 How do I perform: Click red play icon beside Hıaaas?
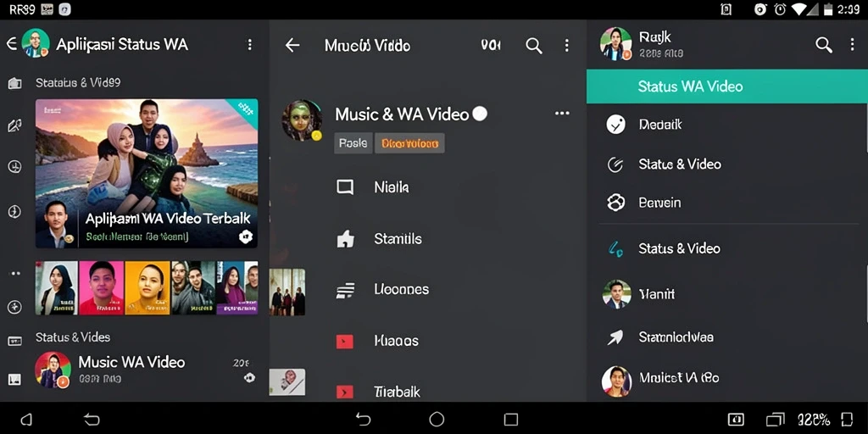tap(345, 342)
